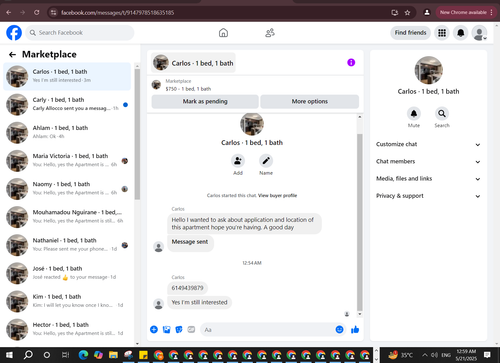Image resolution: width=500 pixels, height=363 pixels.
Task: Attach a photo file icon
Action: click(166, 330)
